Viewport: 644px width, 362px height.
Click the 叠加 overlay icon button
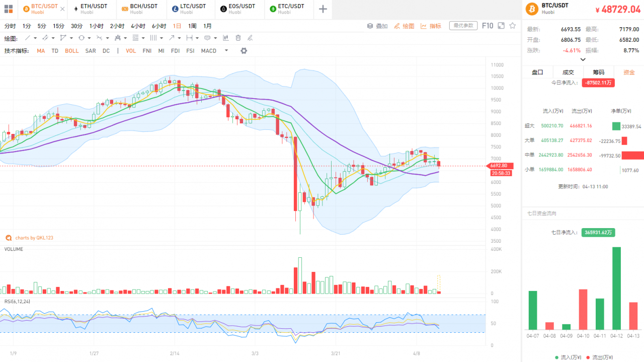(x=377, y=26)
